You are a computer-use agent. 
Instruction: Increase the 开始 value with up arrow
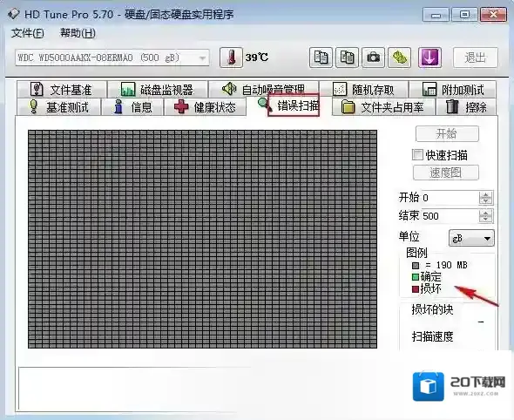pyautogui.click(x=485, y=195)
